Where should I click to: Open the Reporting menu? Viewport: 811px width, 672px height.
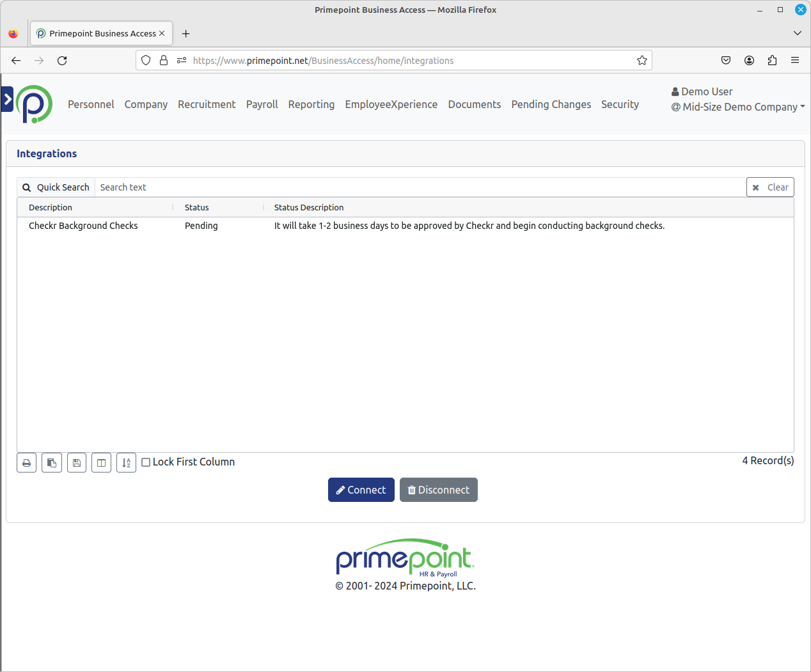(311, 104)
